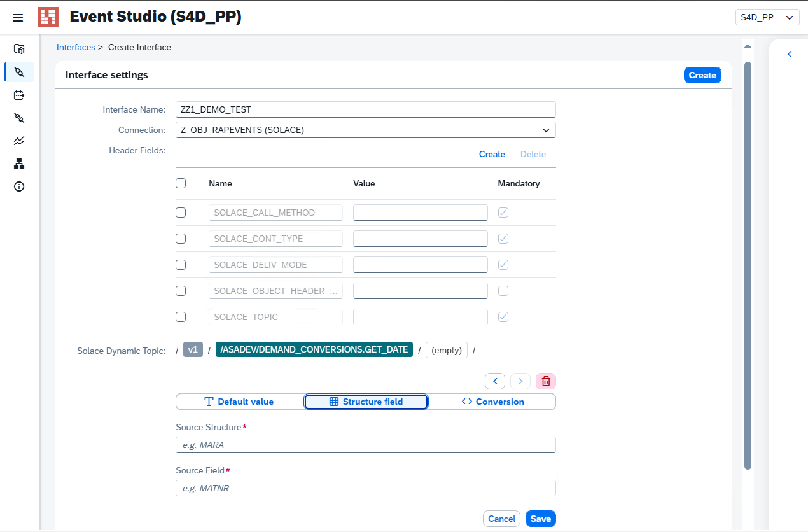The image size is (808, 532).
Task: Click the Value column header
Action: tap(364, 183)
